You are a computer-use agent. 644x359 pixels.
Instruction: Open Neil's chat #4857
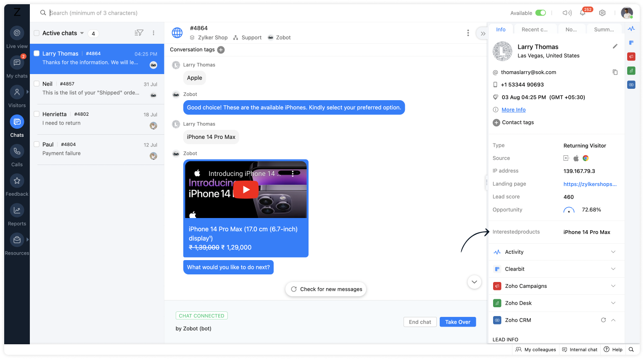click(x=97, y=89)
